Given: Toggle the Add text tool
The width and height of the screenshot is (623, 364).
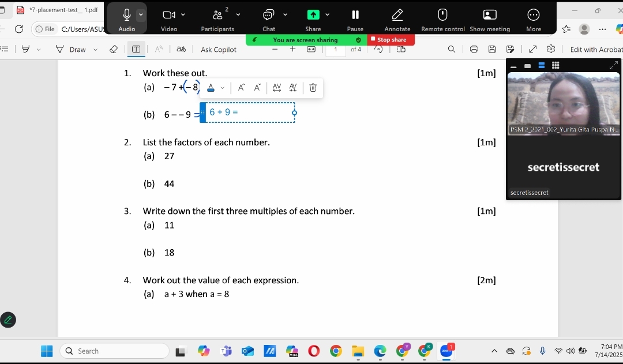Looking at the screenshot, I should point(136,49).
